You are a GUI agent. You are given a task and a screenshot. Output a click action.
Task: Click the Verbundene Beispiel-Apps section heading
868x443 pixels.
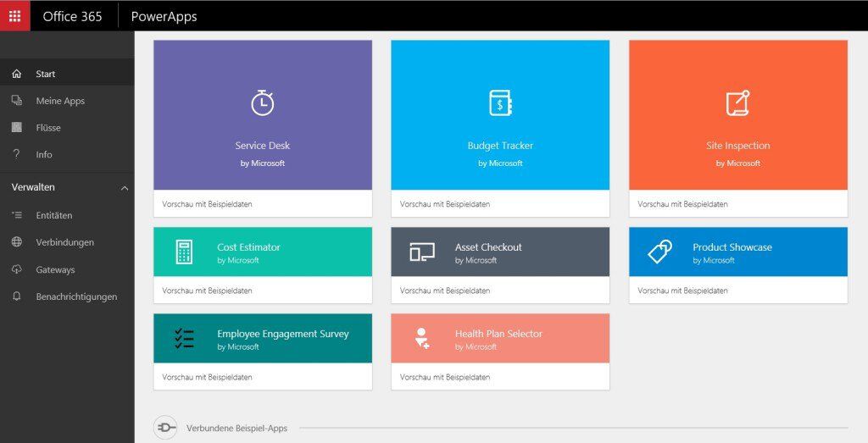pos(237,428)
